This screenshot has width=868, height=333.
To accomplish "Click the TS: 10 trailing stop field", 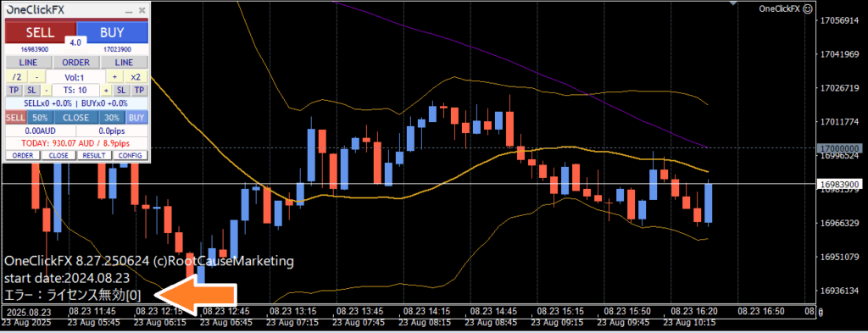I will pyautogui.click(x=75, y=90).
